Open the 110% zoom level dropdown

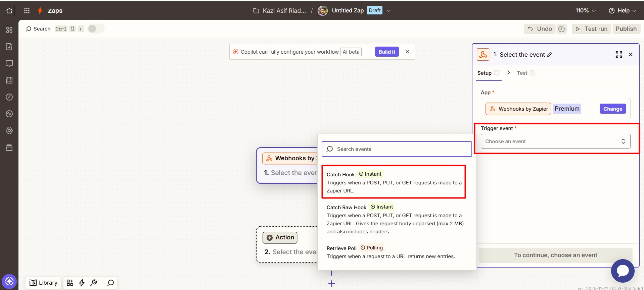click(585, 11)
